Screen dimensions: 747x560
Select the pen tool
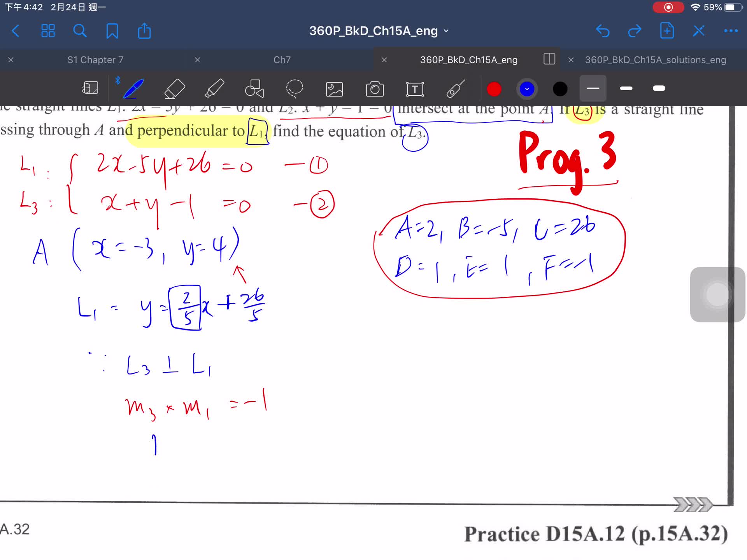(x=133, y=89)
